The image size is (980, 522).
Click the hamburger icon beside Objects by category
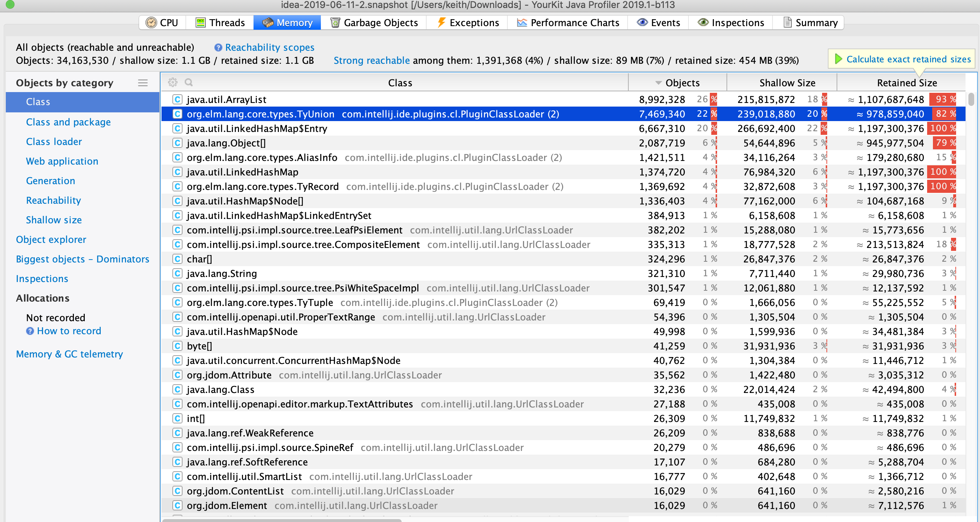click(x=143, y=82)
